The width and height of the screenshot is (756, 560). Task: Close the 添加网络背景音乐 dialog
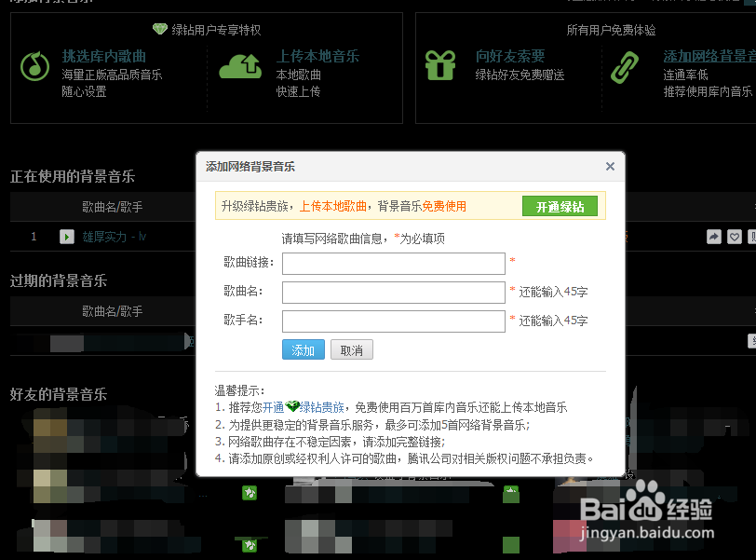click(610, 167)
